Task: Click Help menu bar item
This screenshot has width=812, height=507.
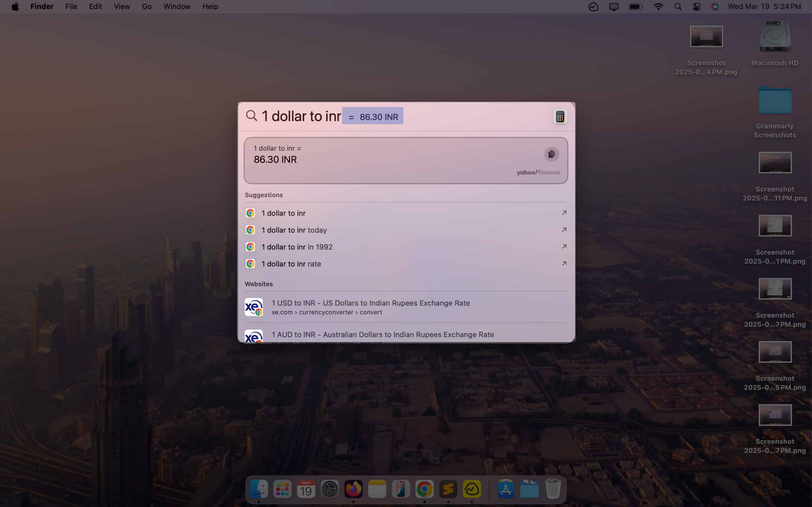Action: 210,6
